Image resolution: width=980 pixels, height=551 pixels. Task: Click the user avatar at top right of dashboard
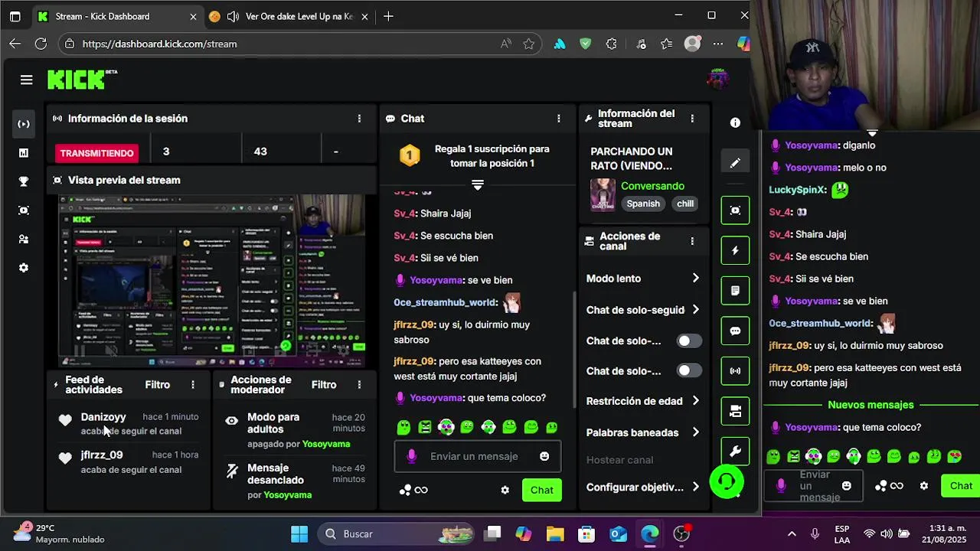717,78
